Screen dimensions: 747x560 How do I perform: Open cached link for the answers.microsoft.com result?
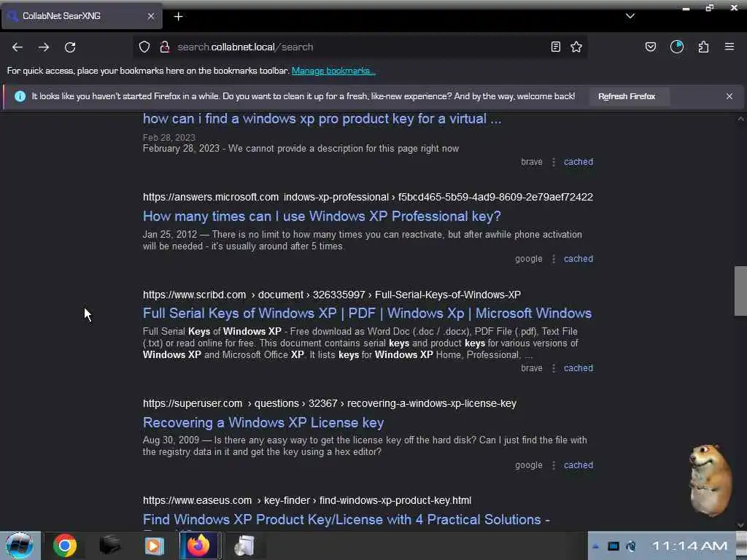tap(578, 259)
